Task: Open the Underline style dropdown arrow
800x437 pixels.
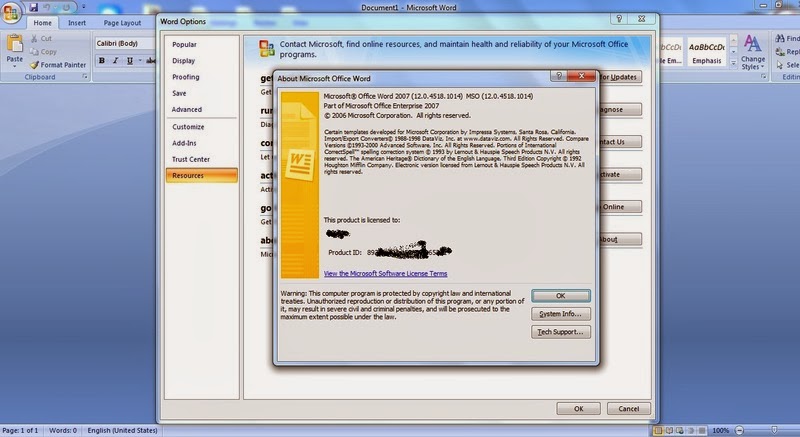Action: coord(140,61)
